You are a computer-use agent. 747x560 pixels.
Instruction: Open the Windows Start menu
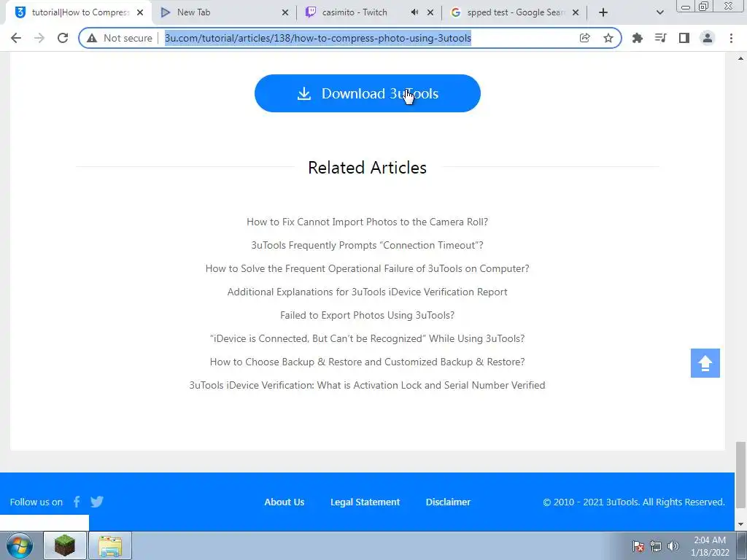tap(20, 545)
